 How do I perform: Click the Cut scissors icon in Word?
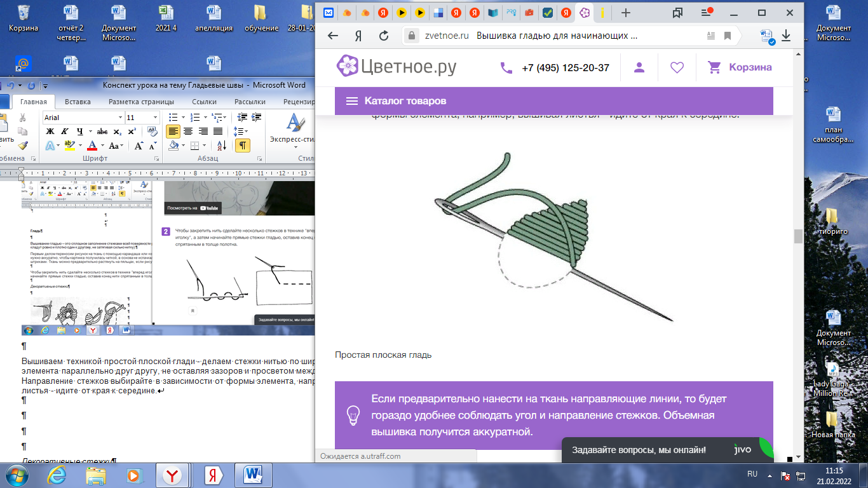tap(22, 118)
